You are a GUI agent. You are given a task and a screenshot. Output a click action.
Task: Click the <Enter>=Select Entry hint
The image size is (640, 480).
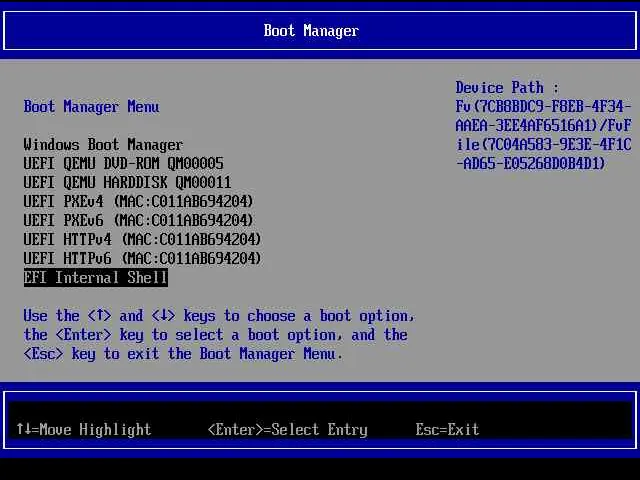288,429
